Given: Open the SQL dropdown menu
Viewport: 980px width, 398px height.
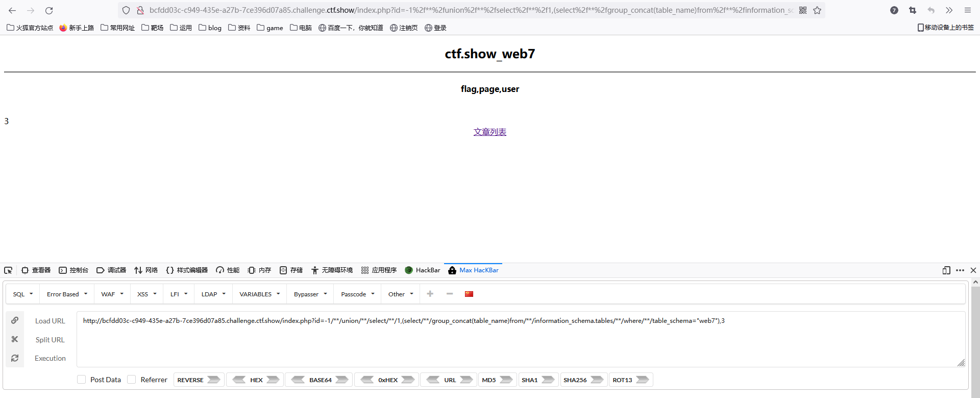Looking at the screenshot, I should [x=23, y=294].
